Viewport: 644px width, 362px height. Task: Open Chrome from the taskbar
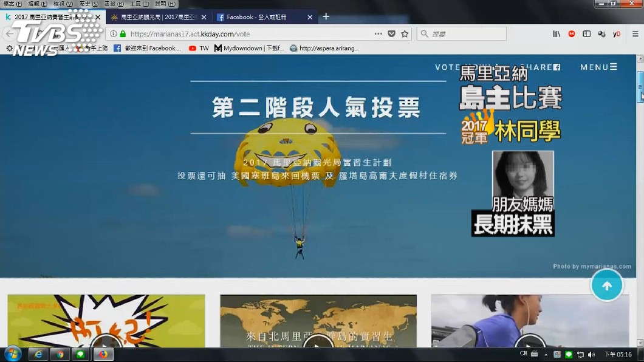click(60, 354)
